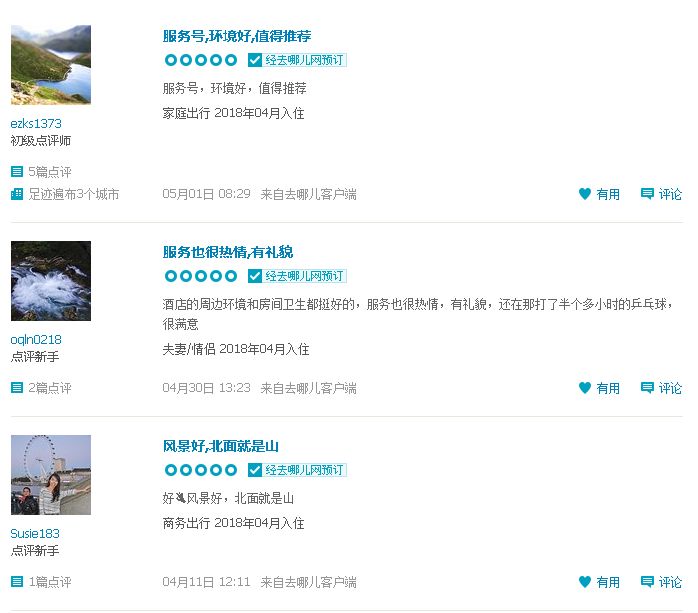Click the mountain lake avatar of ezks1373
This screenshot has height=613, width=698.
tap(51, 65)
